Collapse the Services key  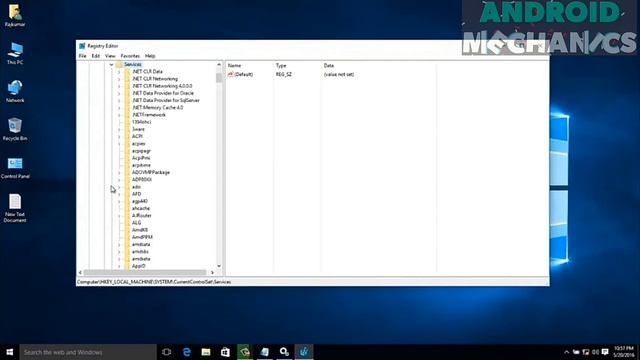click(x=111, y=64)
